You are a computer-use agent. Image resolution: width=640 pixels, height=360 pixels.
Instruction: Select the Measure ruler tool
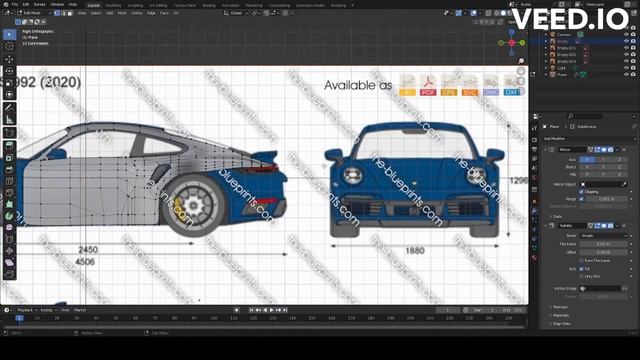coord(9,120)
